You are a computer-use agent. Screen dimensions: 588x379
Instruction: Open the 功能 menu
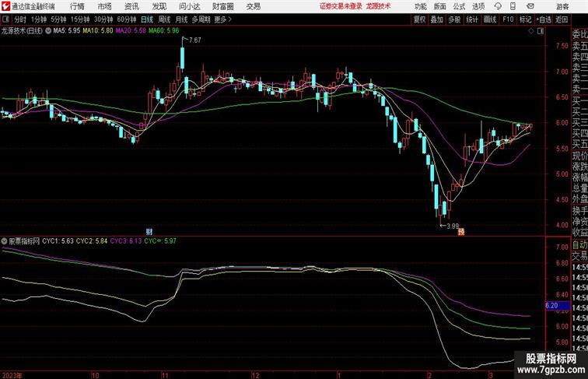click(x=420, y=6)
